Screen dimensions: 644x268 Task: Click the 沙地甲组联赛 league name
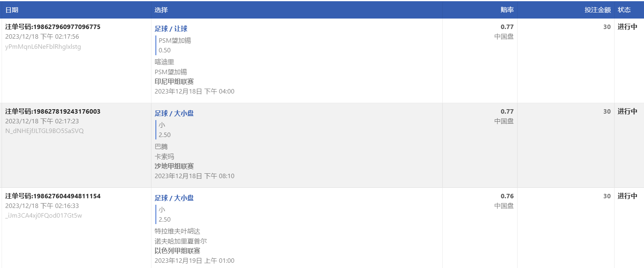[174, 166]
